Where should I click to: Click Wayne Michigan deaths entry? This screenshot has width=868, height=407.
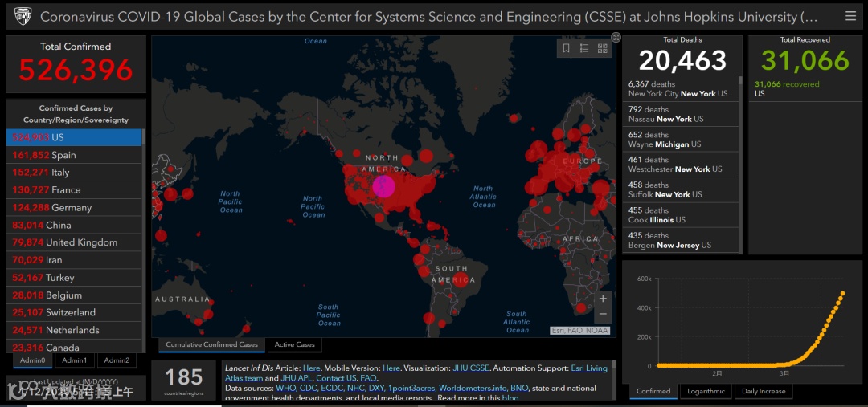pyautogui.click(x=682, y=140)
